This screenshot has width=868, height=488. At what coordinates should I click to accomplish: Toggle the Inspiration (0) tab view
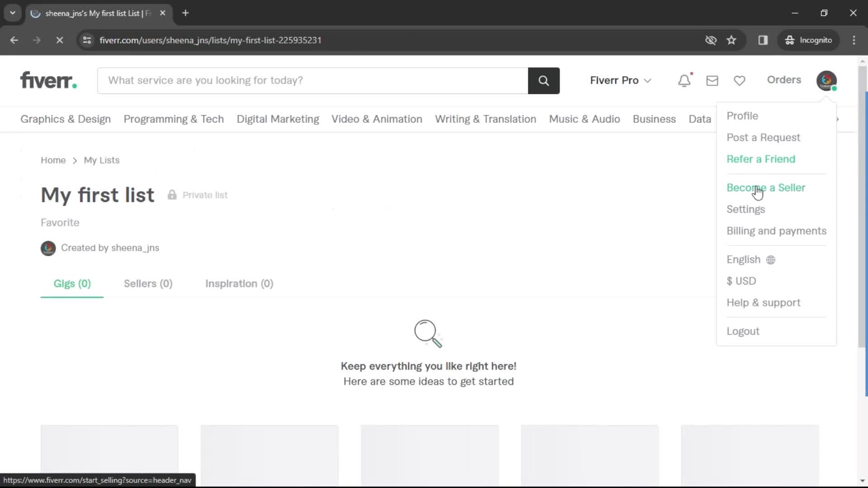pyautogui.click(x=240, y=284)
